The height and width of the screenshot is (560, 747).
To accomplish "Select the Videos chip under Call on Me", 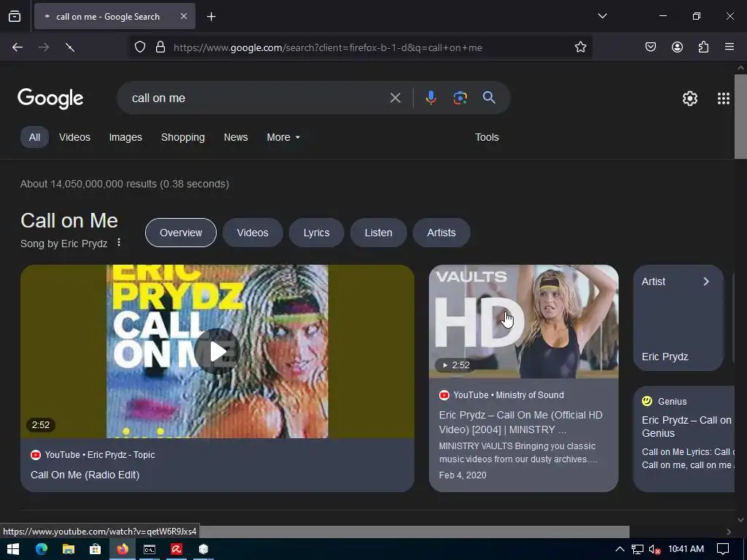I will [x=252, y=233].
